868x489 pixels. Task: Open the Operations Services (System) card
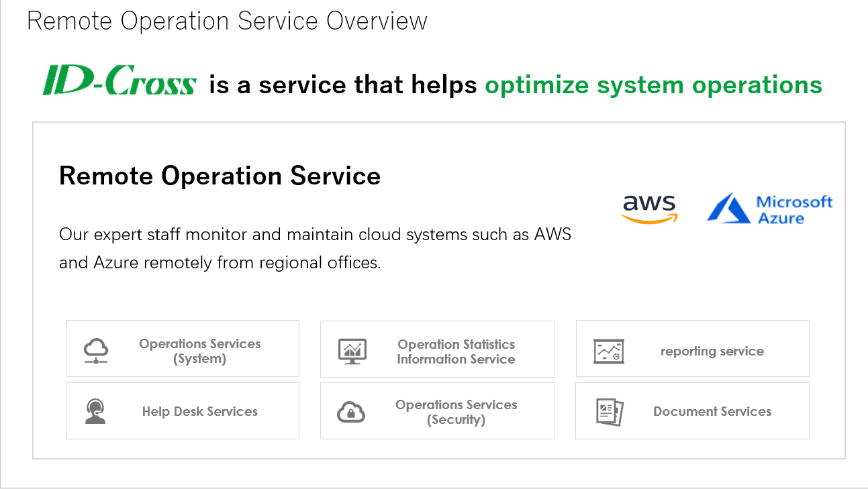[183, 348]
